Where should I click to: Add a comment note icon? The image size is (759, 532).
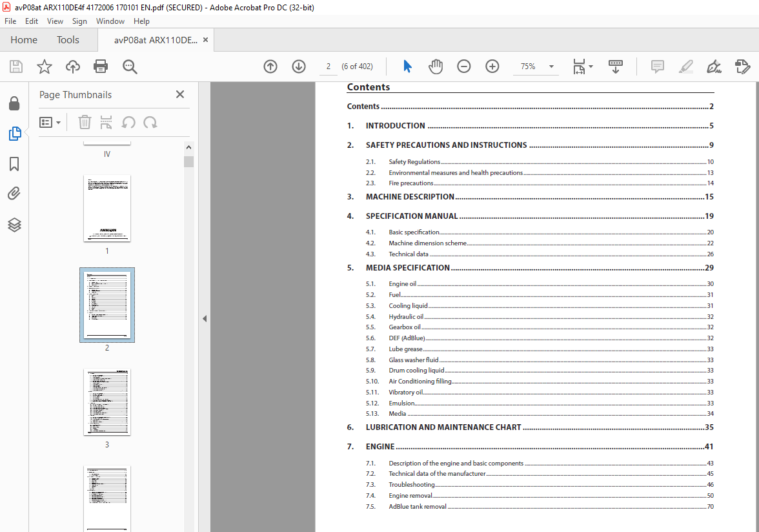pos(657,66)
